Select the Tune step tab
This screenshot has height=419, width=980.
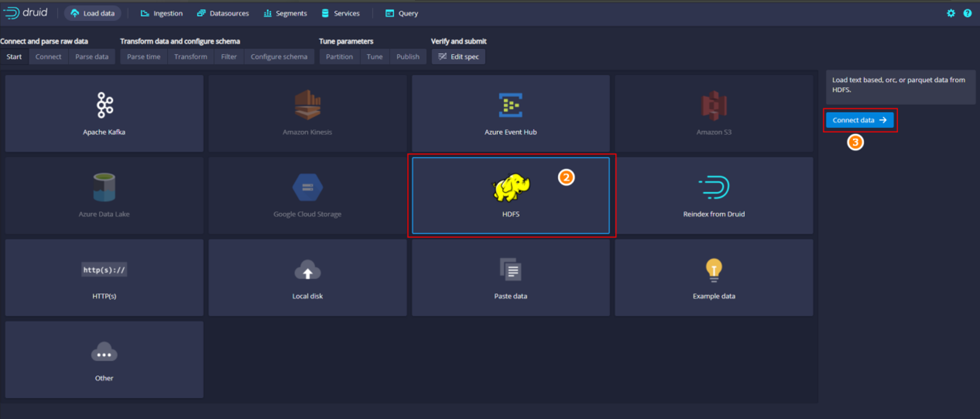coord(375,56)
